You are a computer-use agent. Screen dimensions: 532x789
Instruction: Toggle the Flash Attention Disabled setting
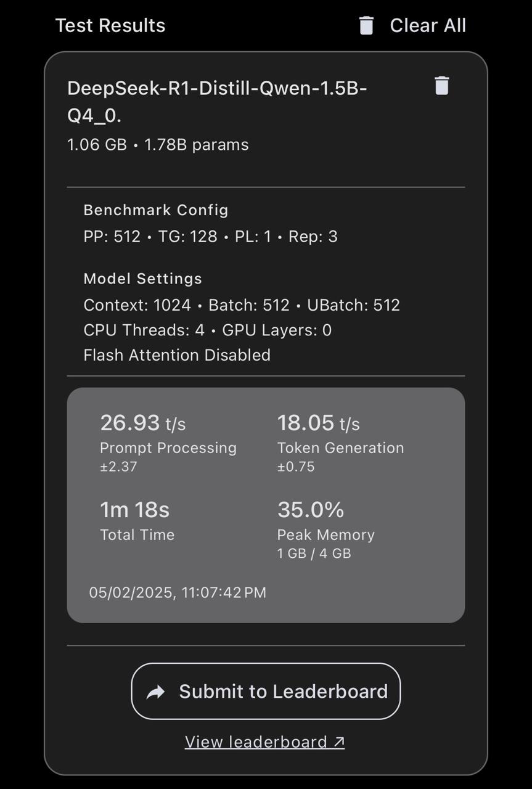(177, 355)
